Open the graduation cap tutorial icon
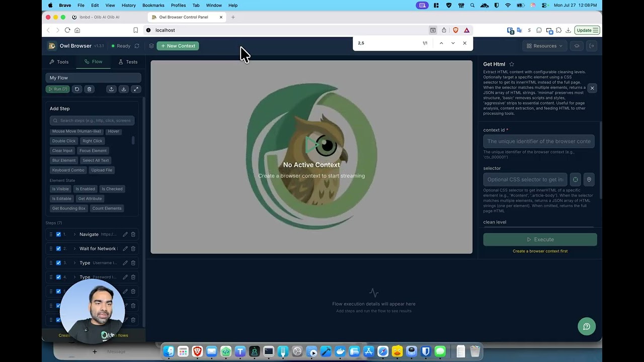This screenshot has height=362, width=644. tap(577, 46)
